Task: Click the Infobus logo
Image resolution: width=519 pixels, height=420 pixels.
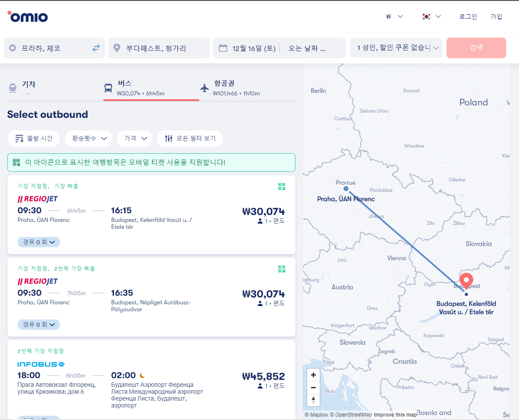Action: pos(41,364)
